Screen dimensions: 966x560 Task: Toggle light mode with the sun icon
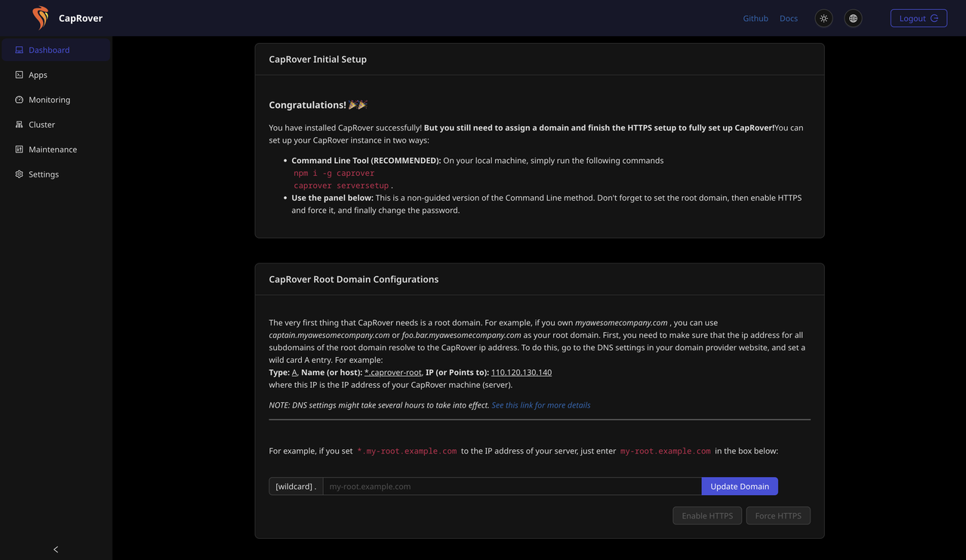pos(823,17)
